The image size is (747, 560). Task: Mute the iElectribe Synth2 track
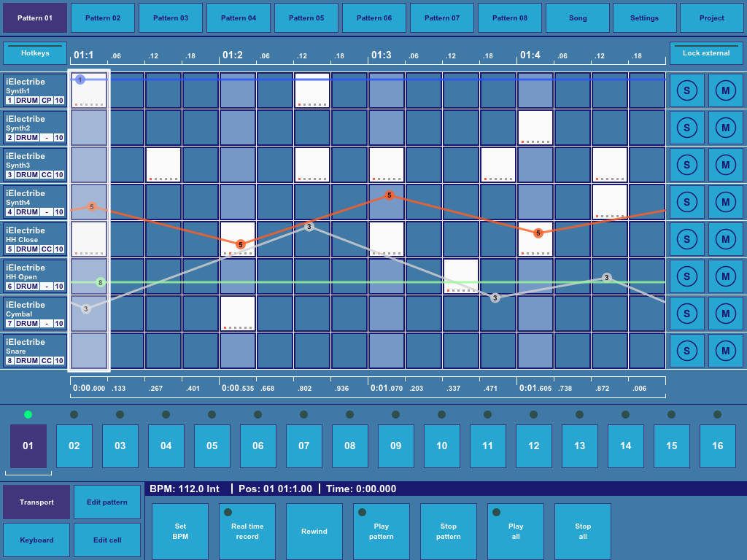click(x=726, y=127)
